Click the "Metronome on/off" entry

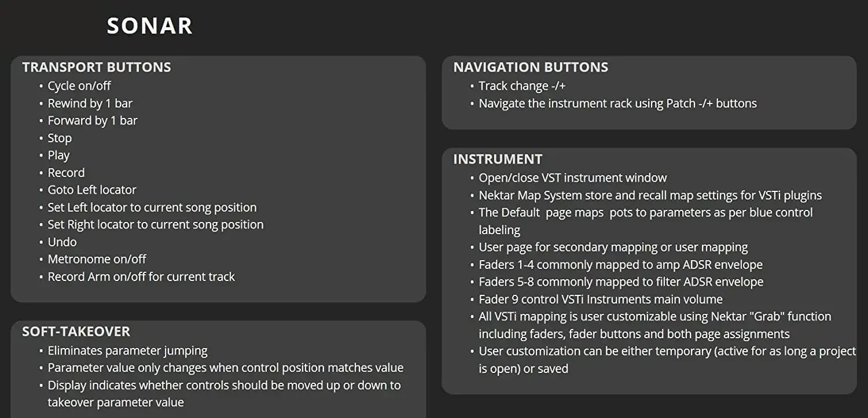pyautogui.click(x=97, y=259)
